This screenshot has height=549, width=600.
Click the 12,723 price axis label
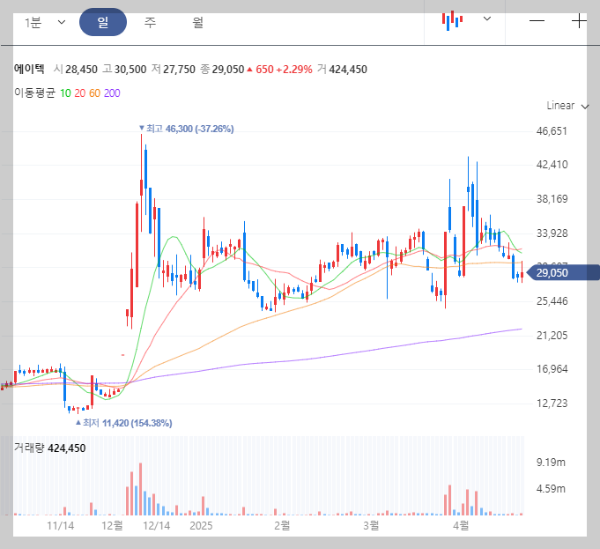click(x=552, y=403)
